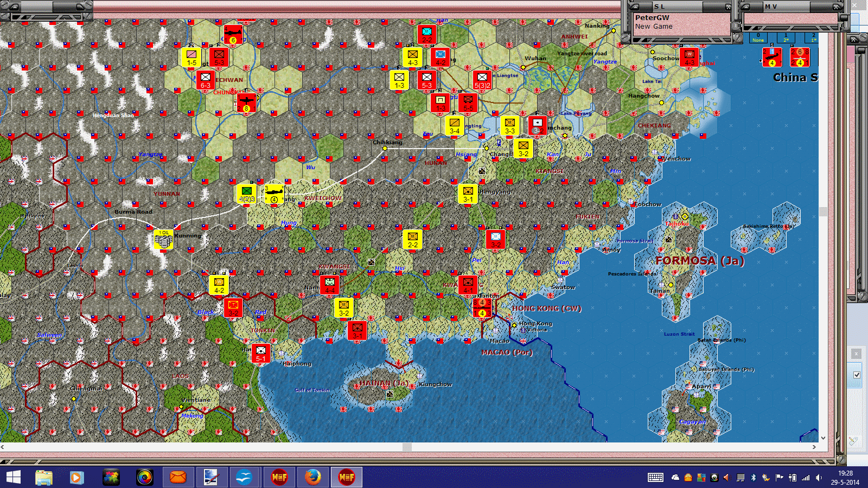Image resolution: width=868 pixels, height=488 pixels.
Task: Pick the red naval bomber in the China Sea
Action: tap(772, 57)
